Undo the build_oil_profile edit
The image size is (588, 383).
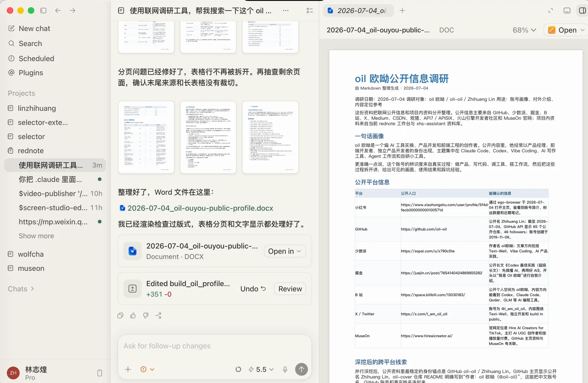click(x=253, y=289)
